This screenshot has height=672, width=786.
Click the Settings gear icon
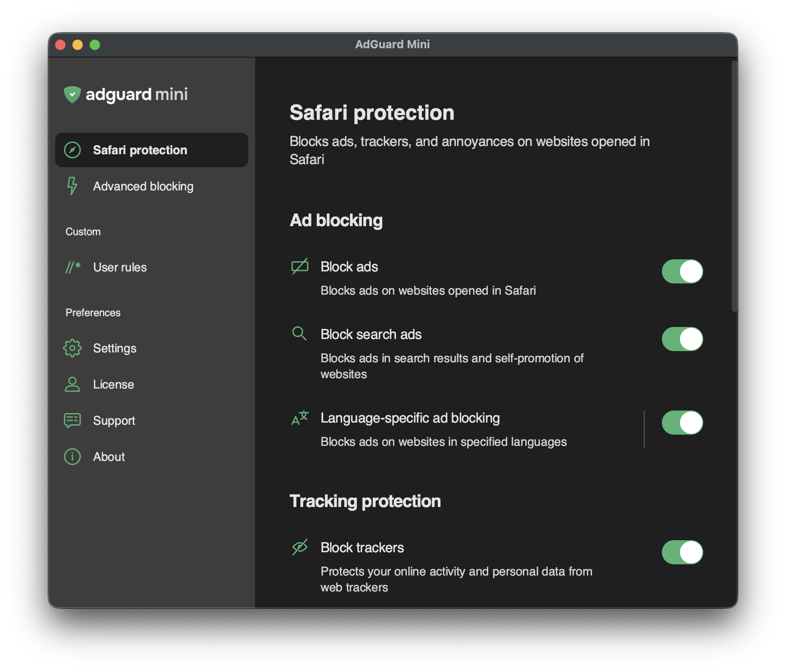(x=72, y=348)
